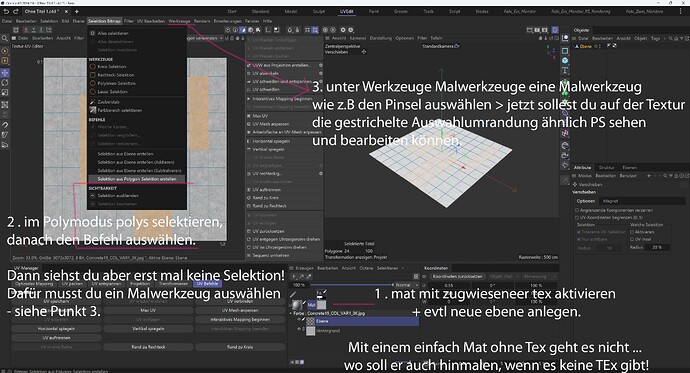Click 'UV auftrennen' button in UV Manager
Image resolution: width=690 pixels, height=373 pixels.
(x=56, y=338)
